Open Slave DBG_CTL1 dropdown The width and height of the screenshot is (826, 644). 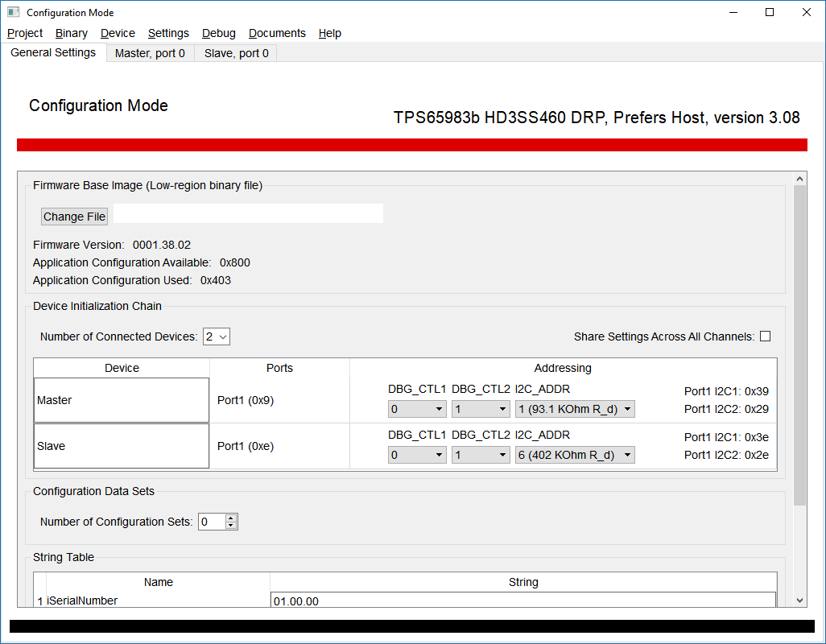coord(417,455)
